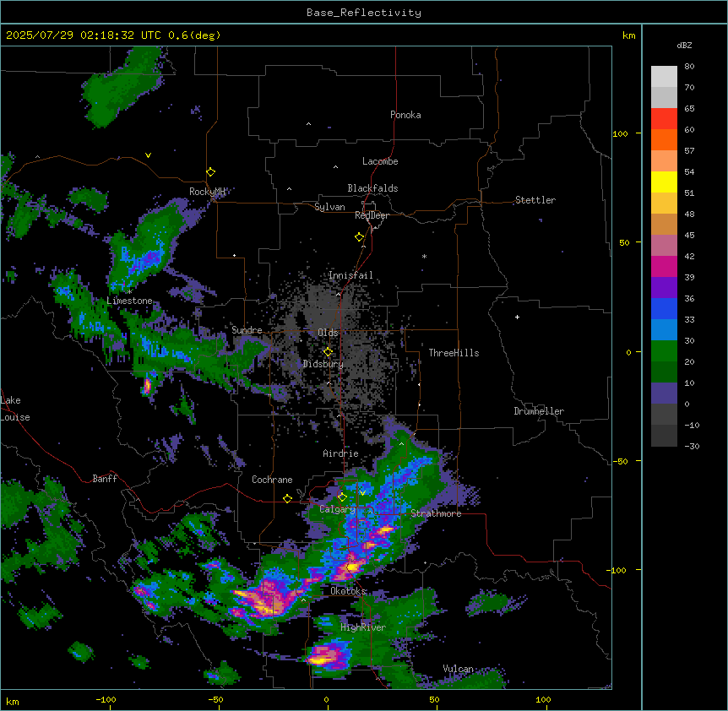The image size is (728, 711).
Task: Click the Cochrane label
Action: tap(272, 480)
